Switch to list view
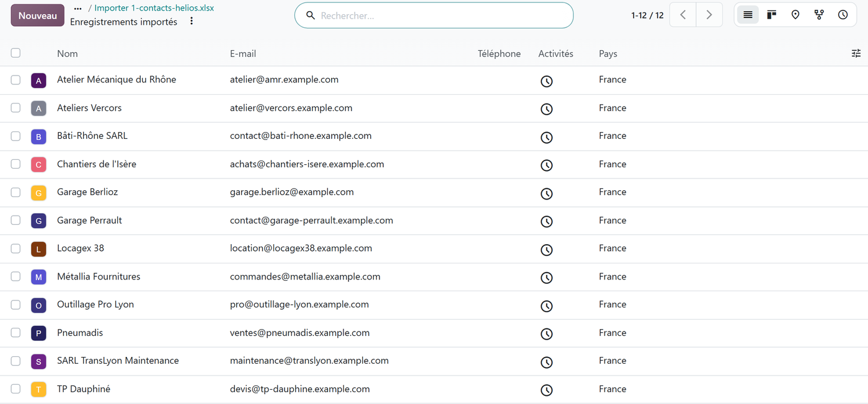 (748, 15)
